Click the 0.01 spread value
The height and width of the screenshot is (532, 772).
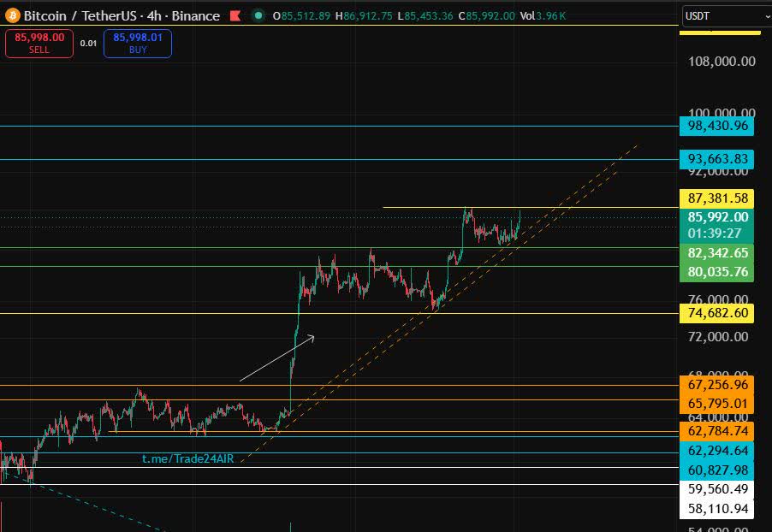89,44
